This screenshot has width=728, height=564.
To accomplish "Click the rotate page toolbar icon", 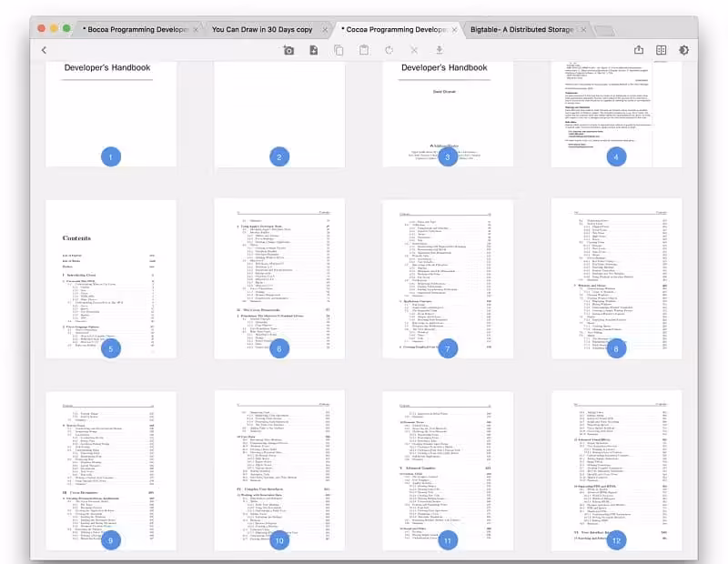I will click(389, 50).
